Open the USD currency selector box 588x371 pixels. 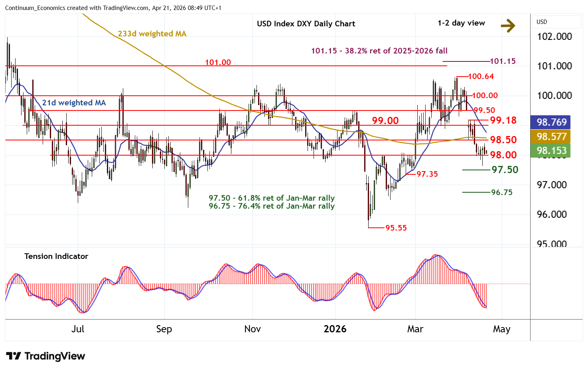pyautogui.click(x=556, y=22)
